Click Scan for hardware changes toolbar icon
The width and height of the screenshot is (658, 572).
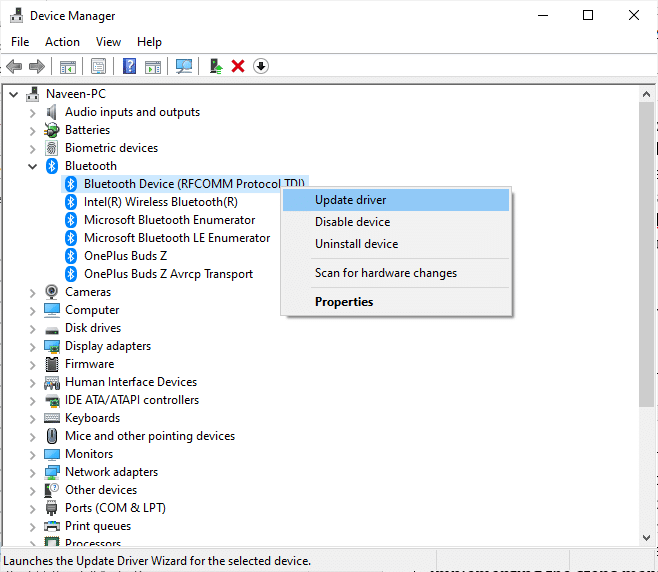point(184,66)
